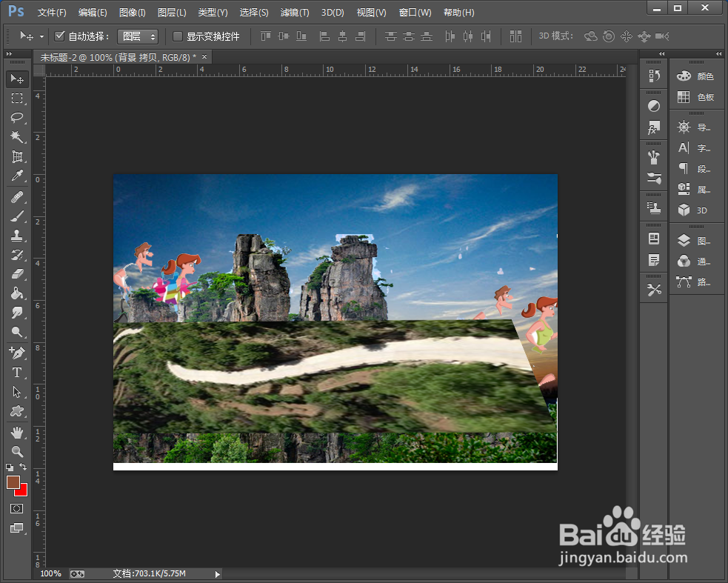Open the Styles fx panel icon
This screenshot has width=728, height=583.
pos(654,127)
